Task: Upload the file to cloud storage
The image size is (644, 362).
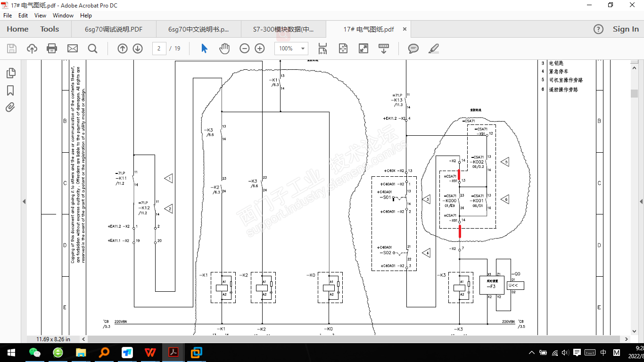Action: [32, 49]
